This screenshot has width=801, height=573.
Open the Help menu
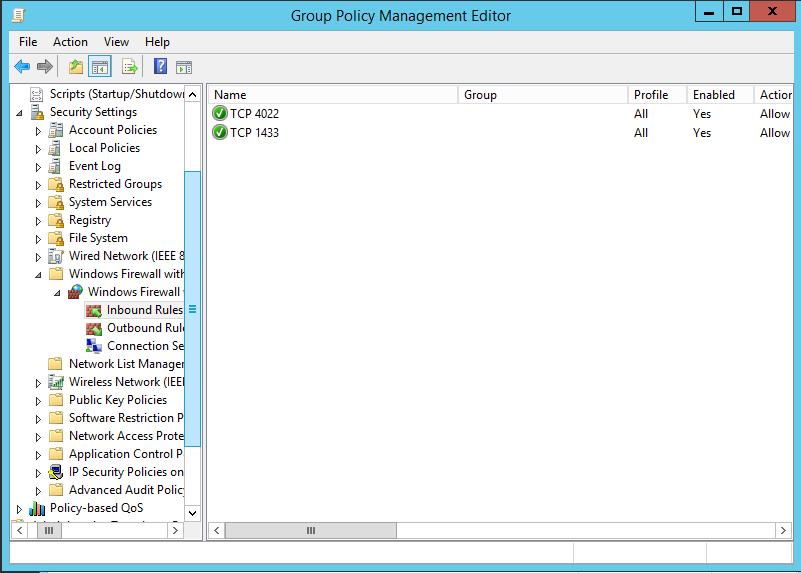pyautogui.click(x=157, y=42)
